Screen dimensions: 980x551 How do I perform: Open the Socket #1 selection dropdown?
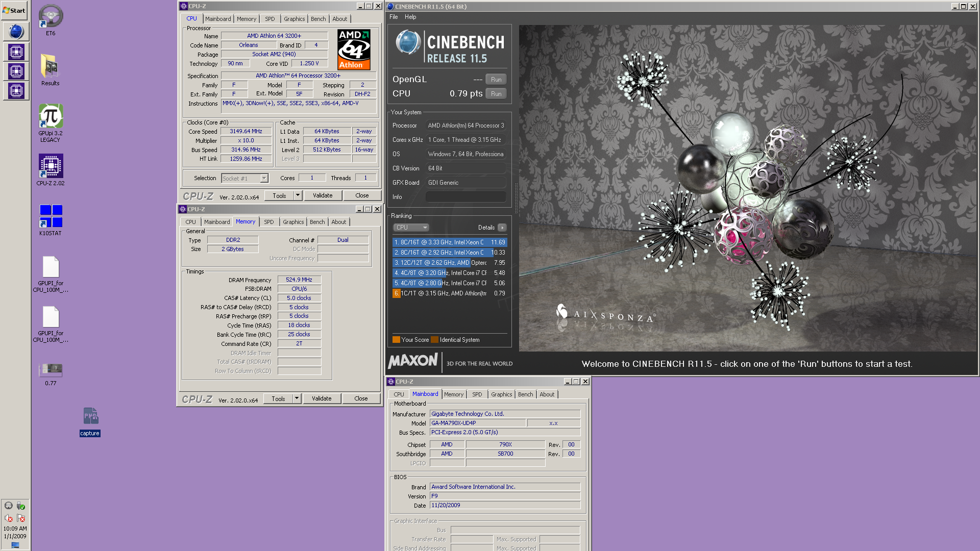coord(264,178)
